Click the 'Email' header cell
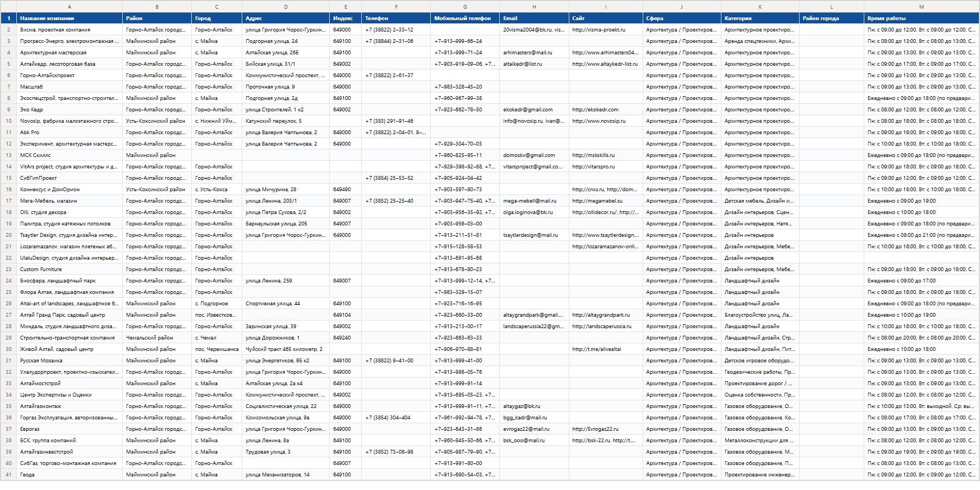Image resolution: width=980 pixels, height=490 pixels. (x=534, y=18)
